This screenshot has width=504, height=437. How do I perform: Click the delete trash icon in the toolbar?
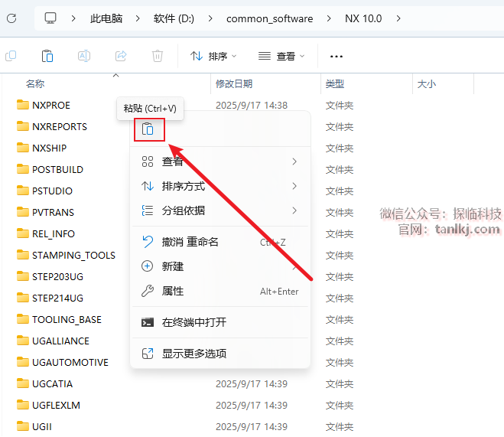point(158,56)
